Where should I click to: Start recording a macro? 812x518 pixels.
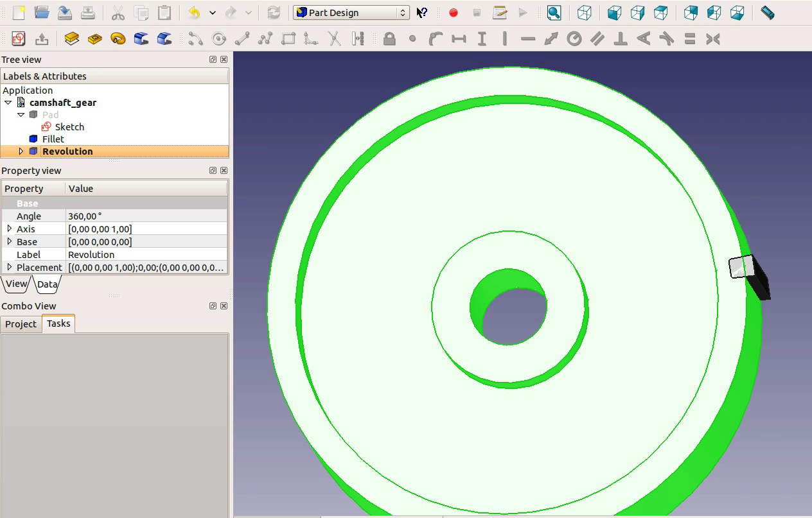tap(453, 12)
